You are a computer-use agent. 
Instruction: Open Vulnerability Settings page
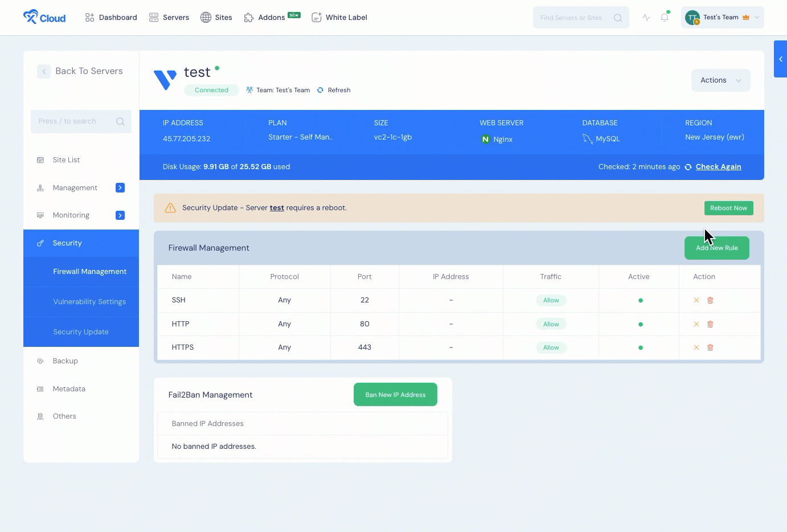(x=89, y=301)
